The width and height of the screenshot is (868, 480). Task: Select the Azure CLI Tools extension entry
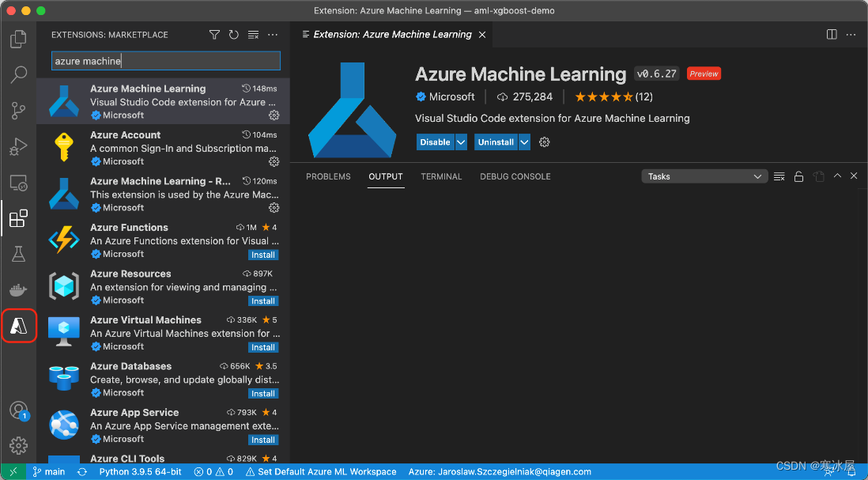(x=164, y=459)
